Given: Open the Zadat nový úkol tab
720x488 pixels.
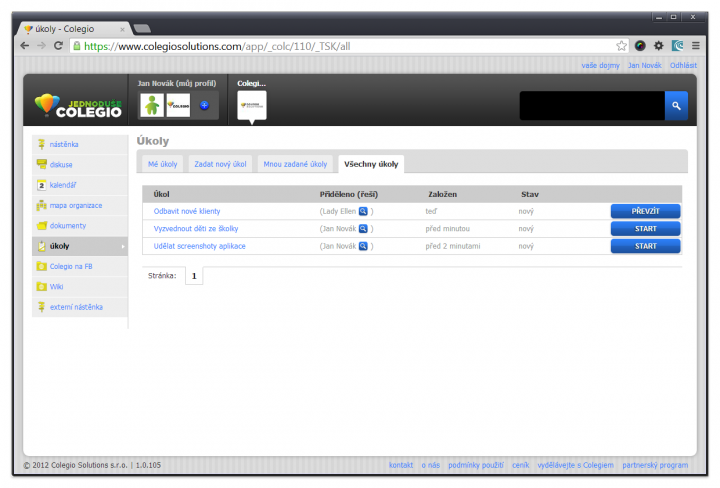Looking at the screenshot, I should click(220, 163).
